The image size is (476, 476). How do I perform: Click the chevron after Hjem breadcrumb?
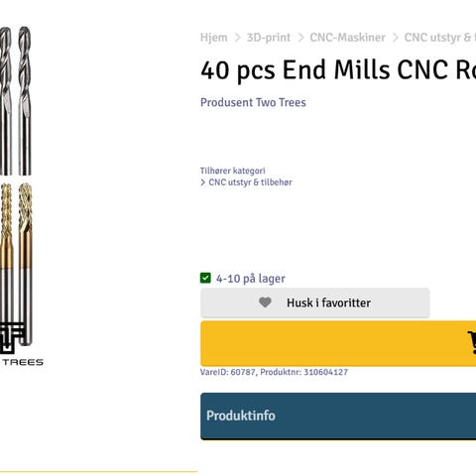click(x=237, y=38)
